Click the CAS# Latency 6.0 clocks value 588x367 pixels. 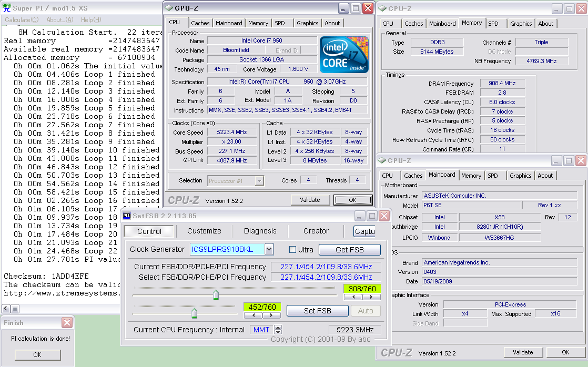[x=502, y=102]
